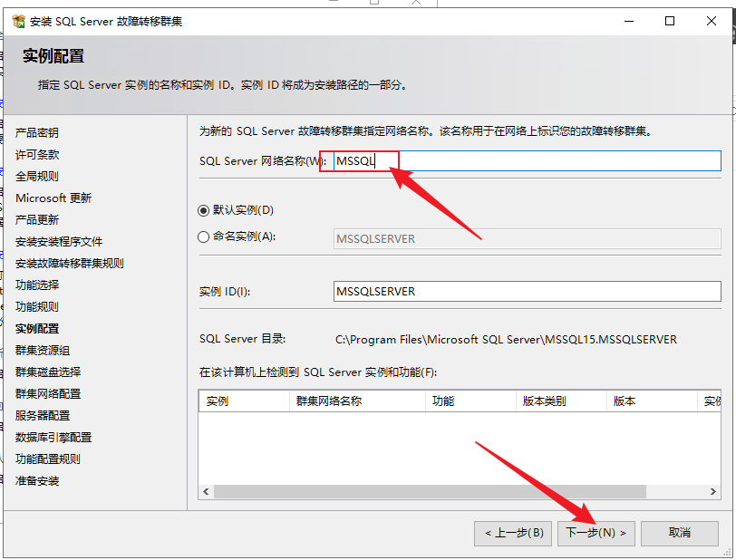Click the 版本类别 column header
The image size is (736, 560).
point(561,401)
